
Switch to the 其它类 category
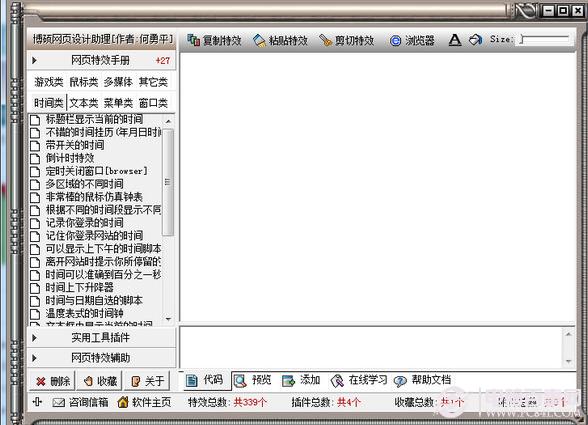pyautogui.click(x=153, y=82)
